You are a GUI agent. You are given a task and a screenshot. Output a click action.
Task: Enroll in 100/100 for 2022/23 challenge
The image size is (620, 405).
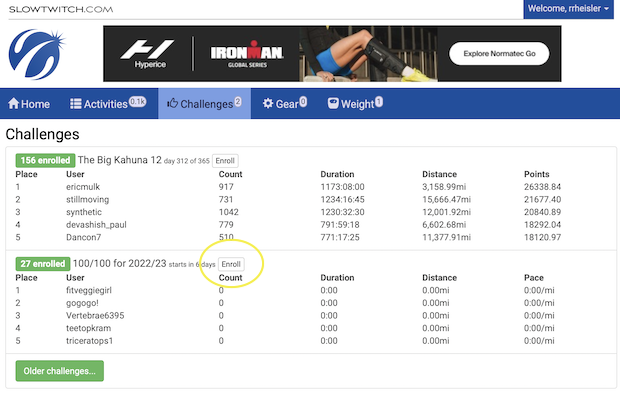(x=231, y=264)
